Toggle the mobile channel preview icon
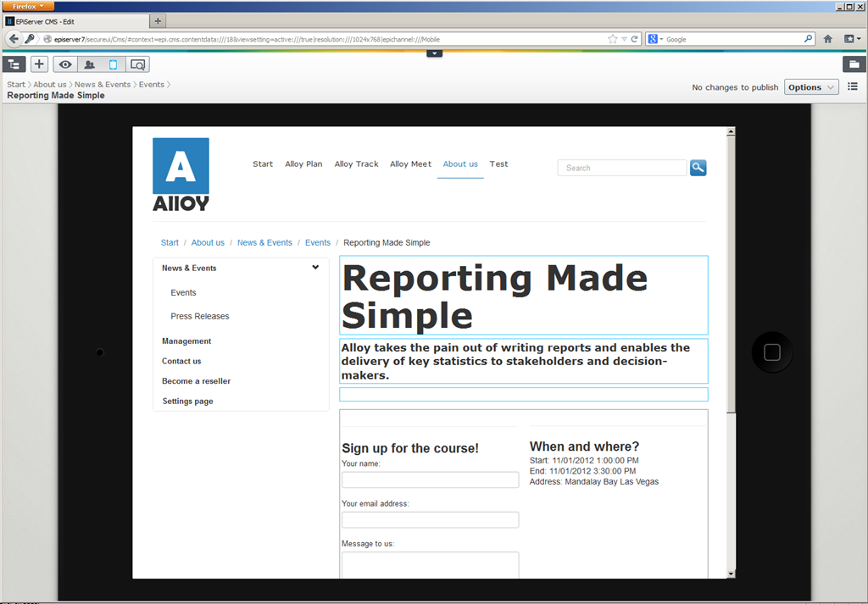The image size is (868, 604). 113,64
